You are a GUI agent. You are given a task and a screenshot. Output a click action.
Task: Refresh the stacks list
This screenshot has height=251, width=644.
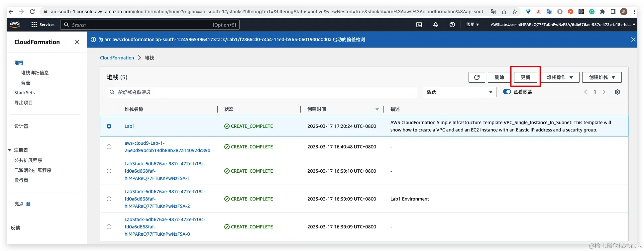[x=477, y=77]
